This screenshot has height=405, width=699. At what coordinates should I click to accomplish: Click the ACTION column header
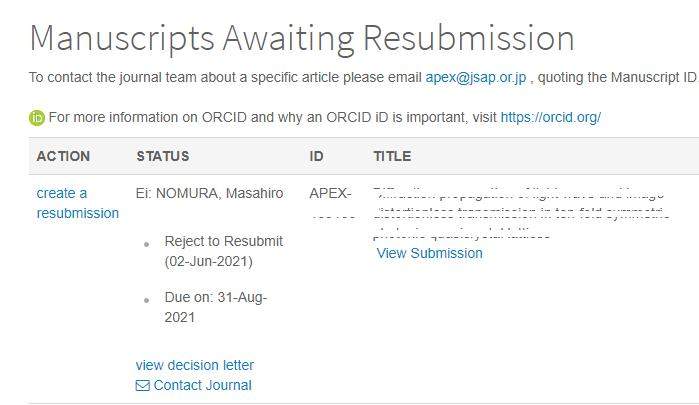[x=63, y=156]
